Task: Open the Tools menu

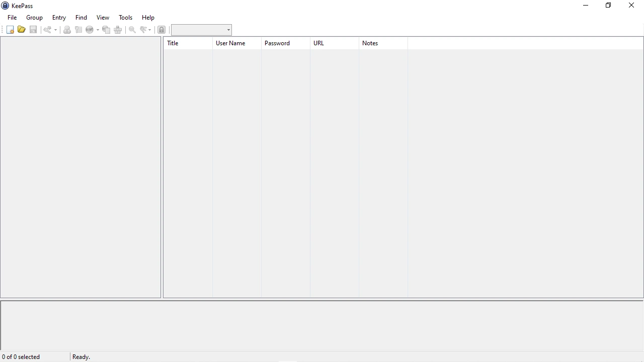Action: 126,18
